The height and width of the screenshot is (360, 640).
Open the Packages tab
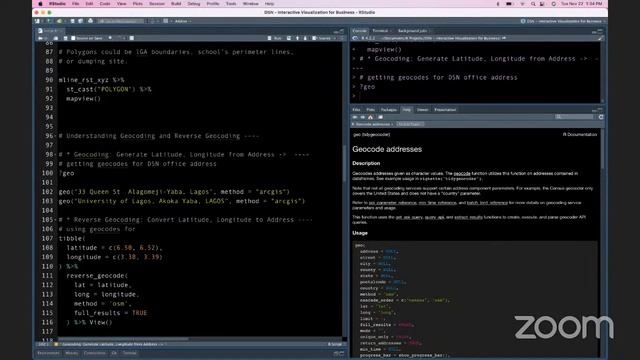[389, 110]
